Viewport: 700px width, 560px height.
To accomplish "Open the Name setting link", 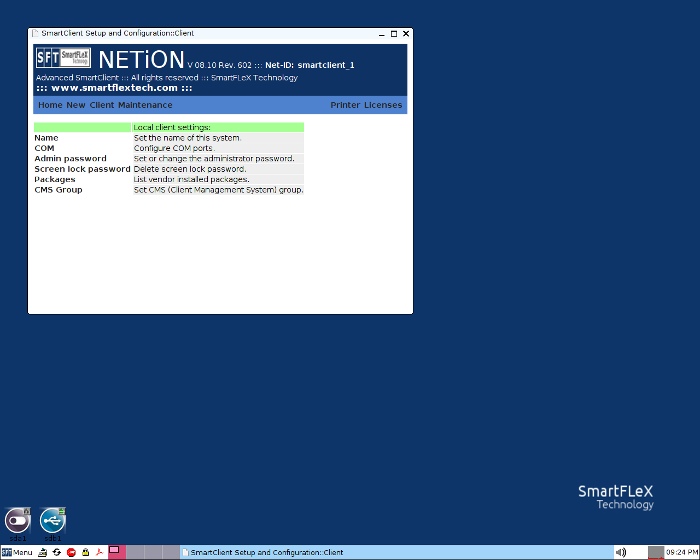I will click(x=46, y=138).
